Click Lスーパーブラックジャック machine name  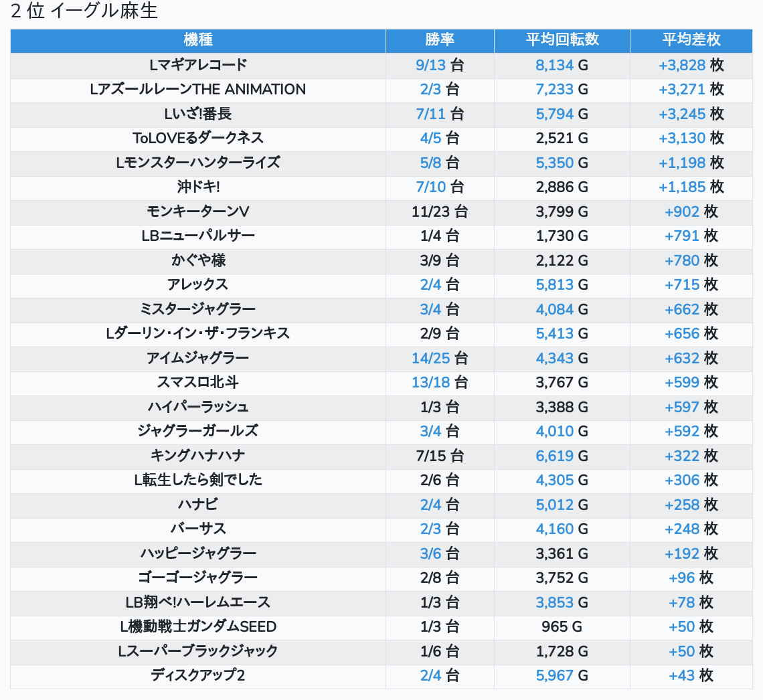click(198, 651)
